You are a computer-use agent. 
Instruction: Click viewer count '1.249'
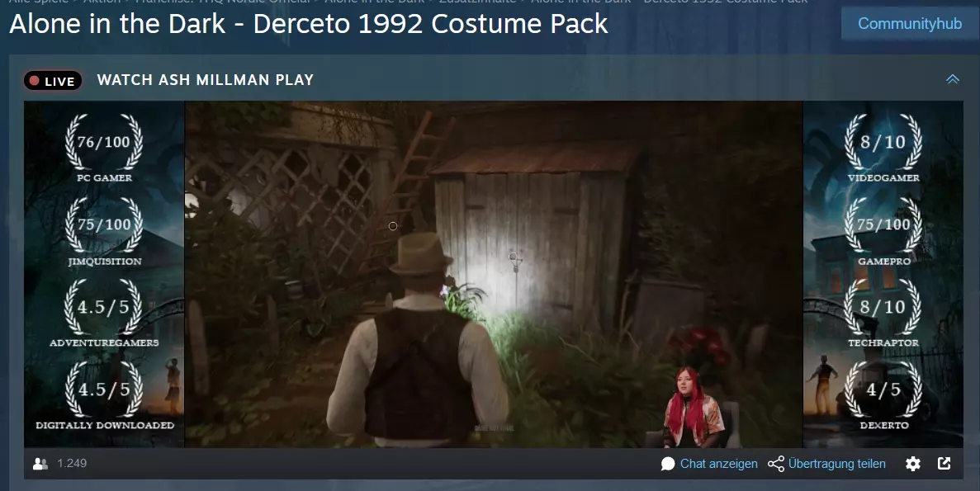tap(72, 464)
